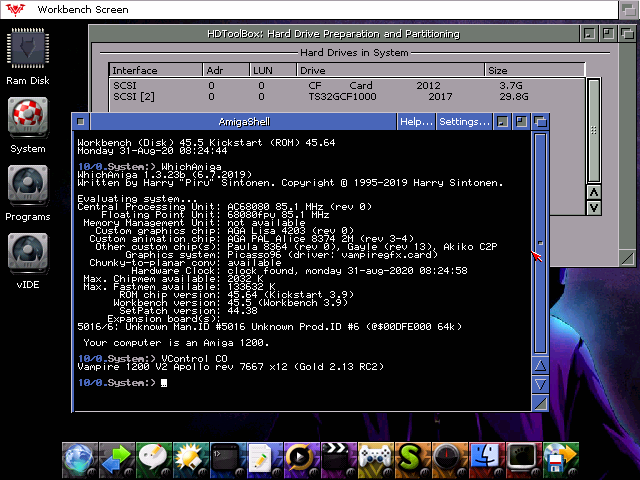This screenshot has height=480, width=640.
Task: Open the Programs drive icon
Action: coord(28,185)
